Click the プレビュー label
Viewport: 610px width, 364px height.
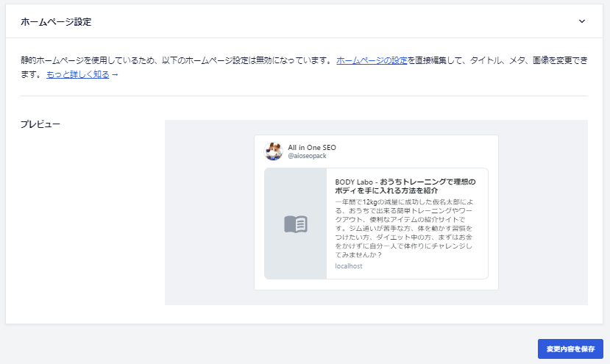click(40, 124)
